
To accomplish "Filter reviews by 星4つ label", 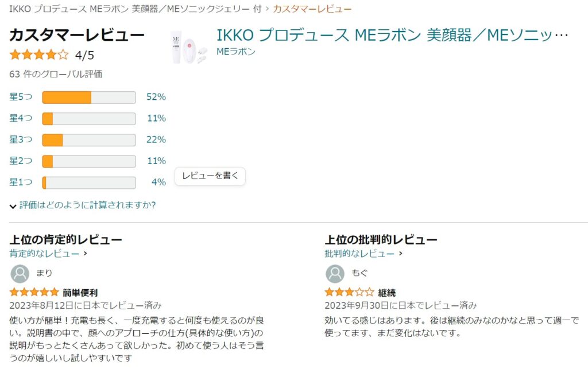I will click(x=21, y=119).
